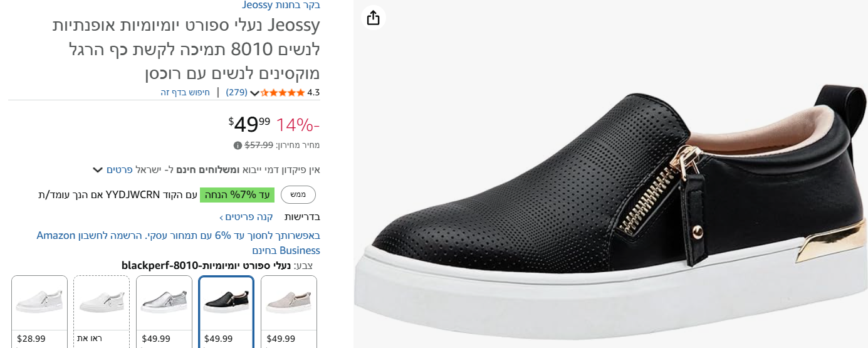The height and width of the screenshot is (348, 868).
Task: Click the 'חיפוש בדף זה' search link
Action: 185,92
